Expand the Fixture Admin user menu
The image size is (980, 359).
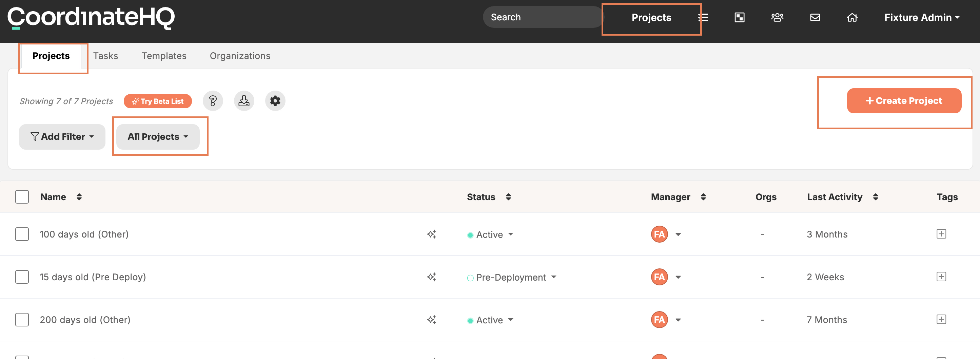(x=922, y=18)
